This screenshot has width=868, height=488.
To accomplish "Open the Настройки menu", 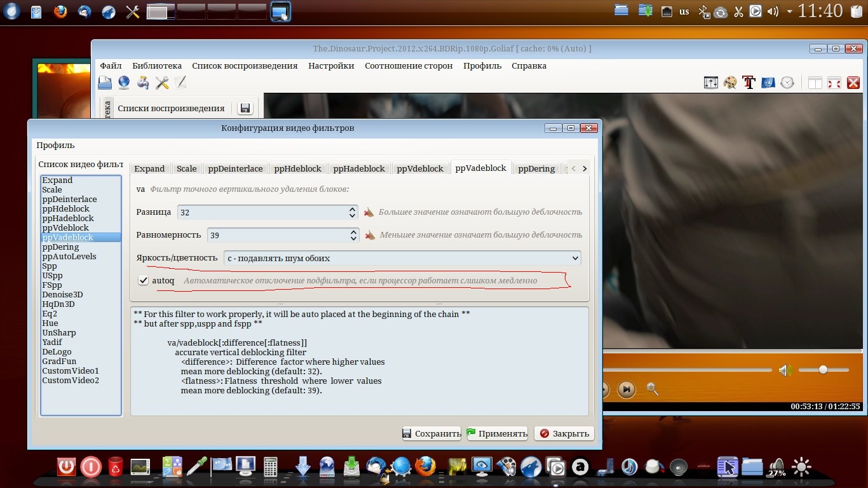I will (x=331, y=66).
